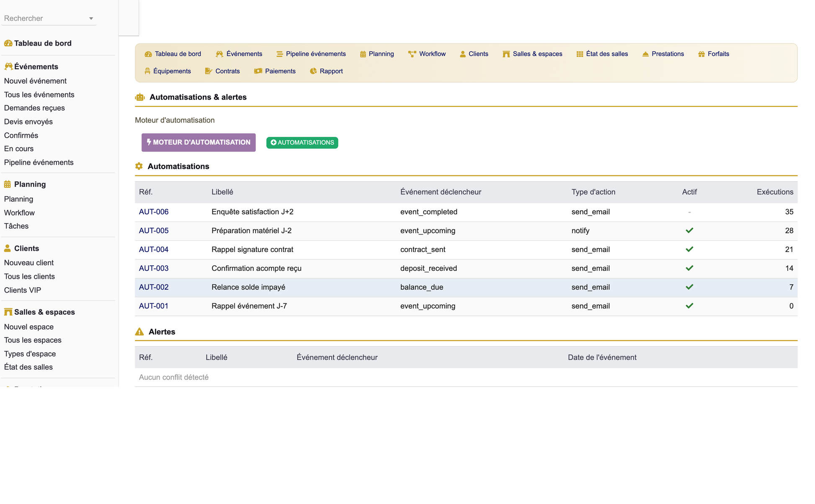
Task: Toggle the active checkmark for AUT-002
Action: (689, 287)
